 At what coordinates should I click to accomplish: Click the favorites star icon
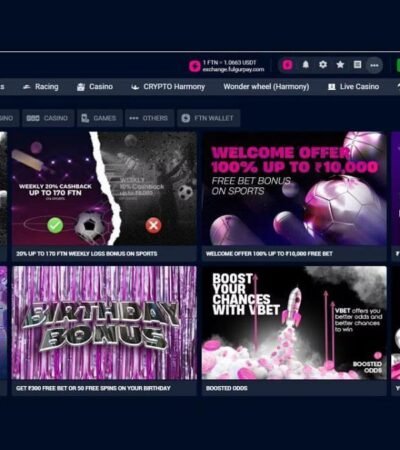(340, 65)
